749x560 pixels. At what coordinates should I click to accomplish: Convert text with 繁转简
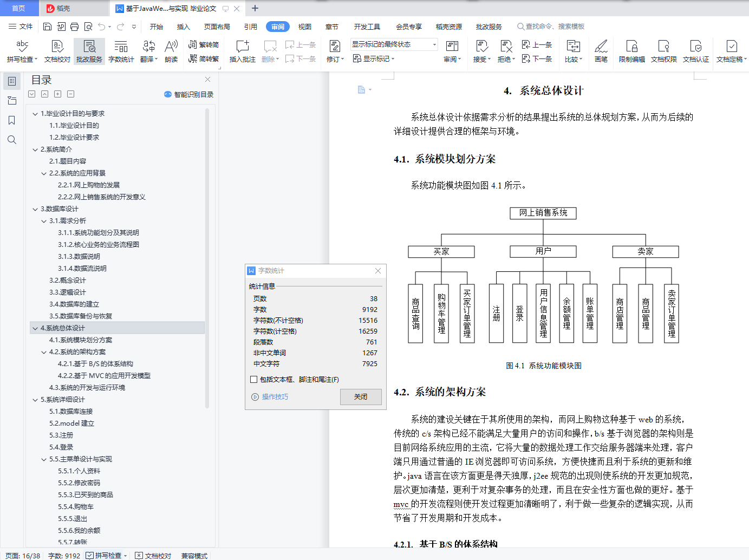click(204, 45)
